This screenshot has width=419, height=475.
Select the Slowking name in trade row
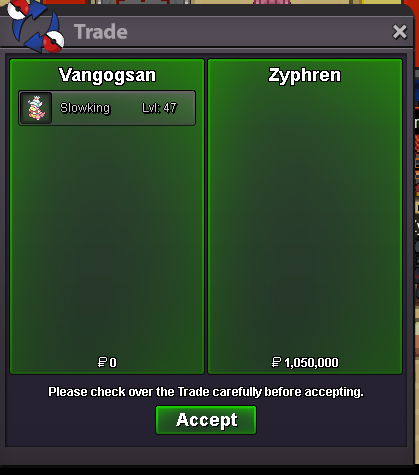(x=85, y=108)
